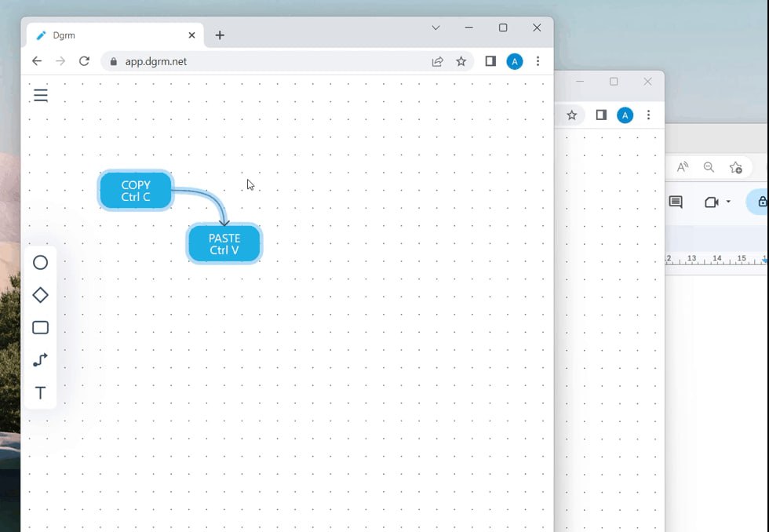This screenshot has height=532, width=769.
Task: Open profile avatar A in front window
Action: click(515, 61)
